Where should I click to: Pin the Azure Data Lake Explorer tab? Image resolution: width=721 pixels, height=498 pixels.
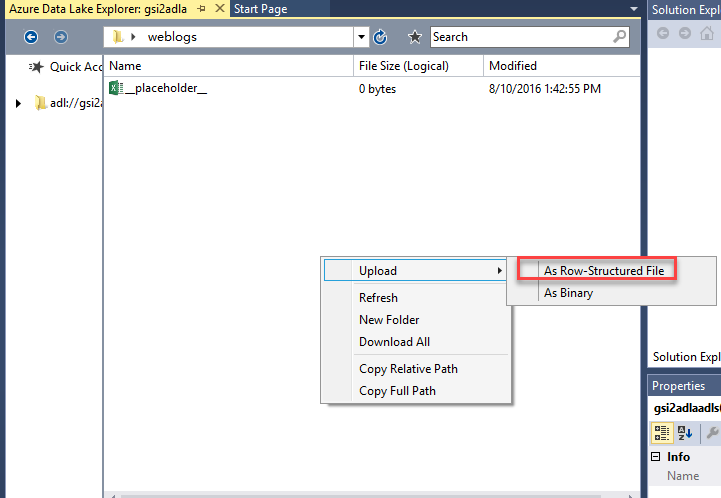point(202,9)
